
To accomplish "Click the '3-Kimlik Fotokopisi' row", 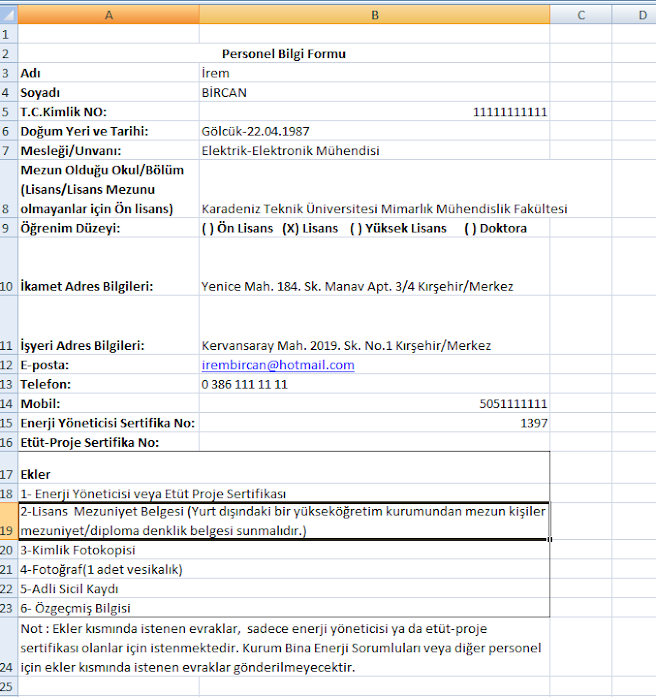I will pos(284,550).
